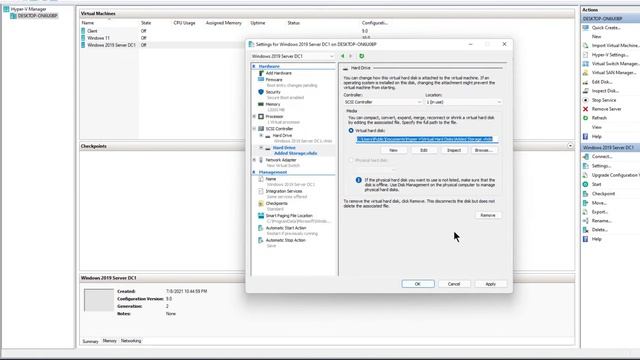
Task: Click OK in the Settings dialog
Action: point(418,284)
